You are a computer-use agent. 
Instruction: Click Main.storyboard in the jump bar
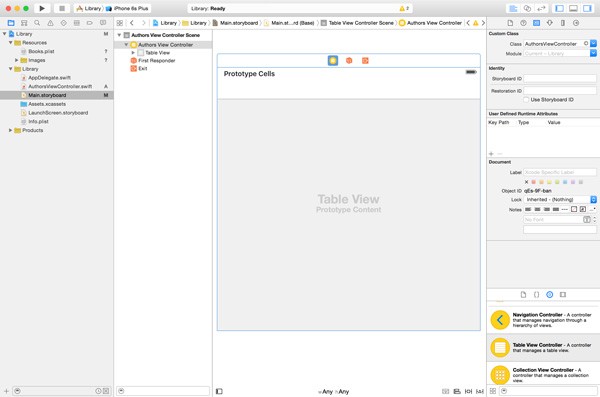coord(235,23)
